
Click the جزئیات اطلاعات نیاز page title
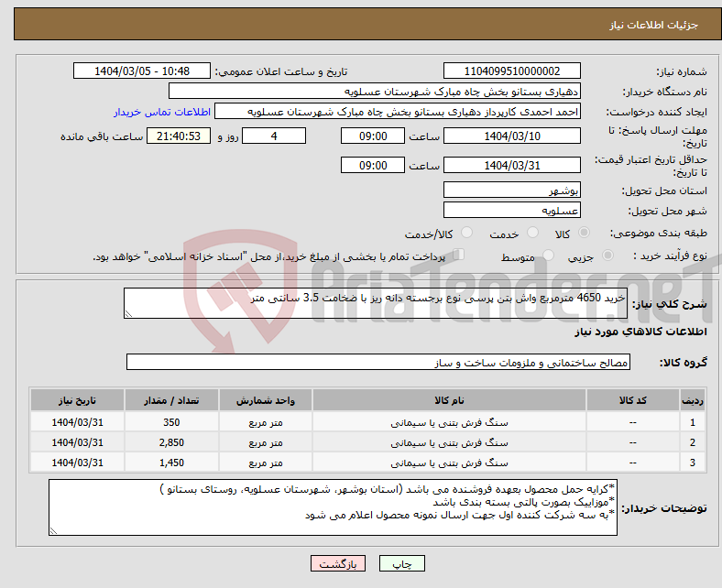click(x=654, y=25)
